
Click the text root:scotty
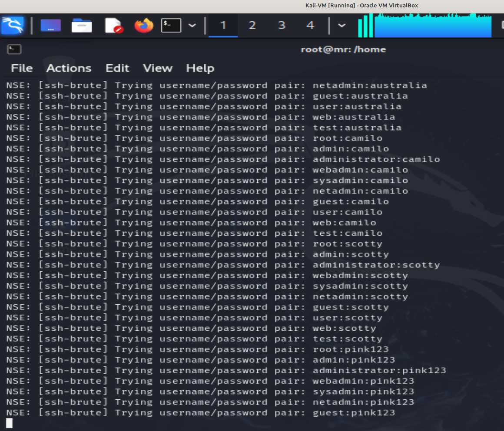click(348, 244)
